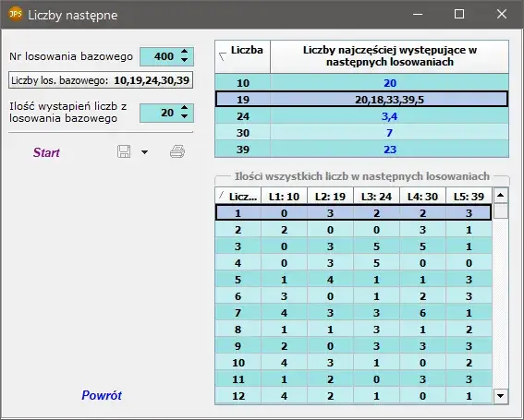The height and width of the screenshot is (420, 524).
Task: Click the printer icon
Action: pos(177,151)
